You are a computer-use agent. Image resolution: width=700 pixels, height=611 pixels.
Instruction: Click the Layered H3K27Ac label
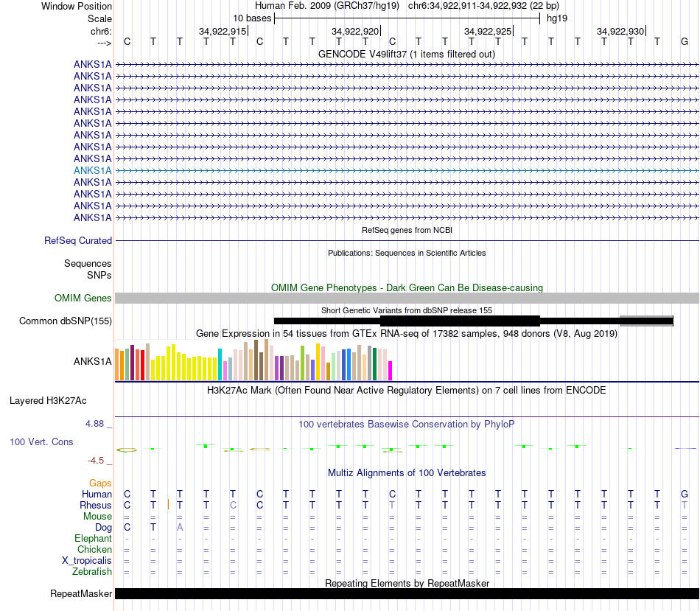coord(48,401)
